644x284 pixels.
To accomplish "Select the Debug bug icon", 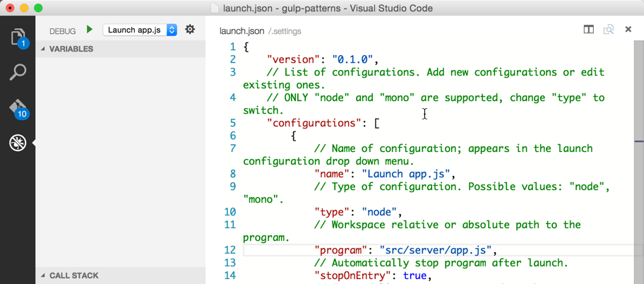I will coord(18,143).
